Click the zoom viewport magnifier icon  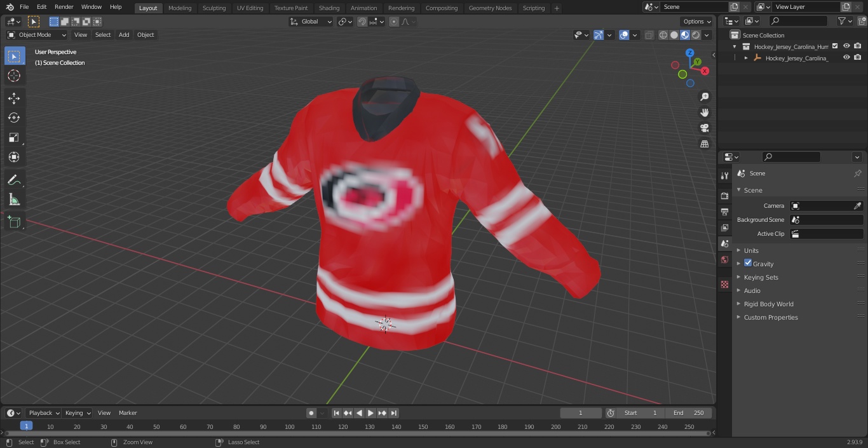click(704, 97)
